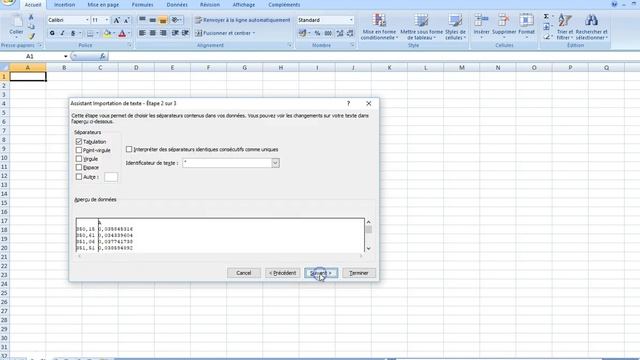Open the Mise en page tab
Image resolution: width=640 pixels, height=360 pixels.
(103, 5)
